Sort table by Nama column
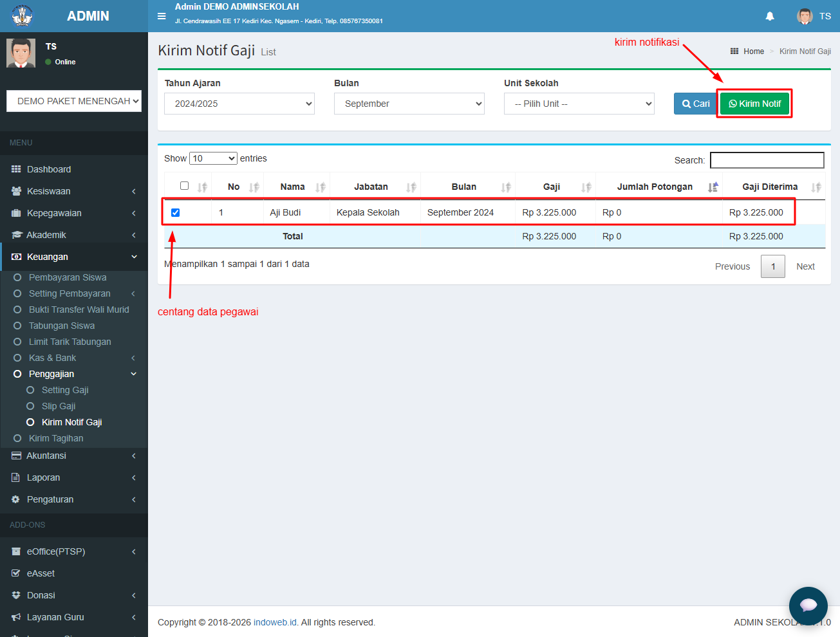 (x=297, y=187)
